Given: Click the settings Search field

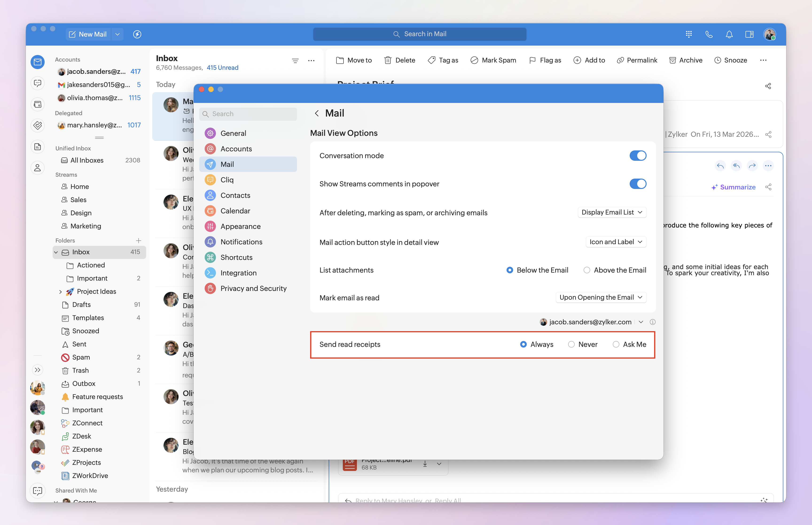Looking at the screenshot, I should point(248,114).
